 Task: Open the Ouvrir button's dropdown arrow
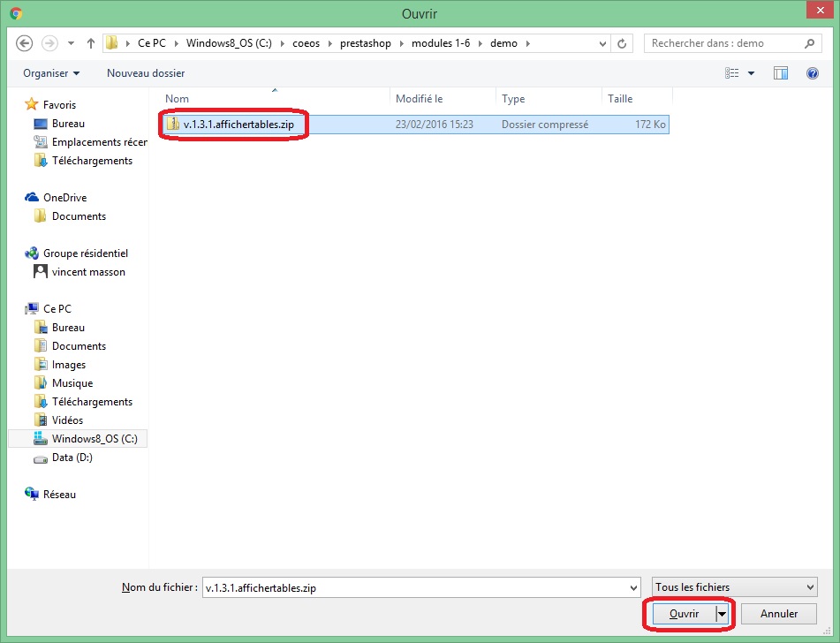click(723, 614)
